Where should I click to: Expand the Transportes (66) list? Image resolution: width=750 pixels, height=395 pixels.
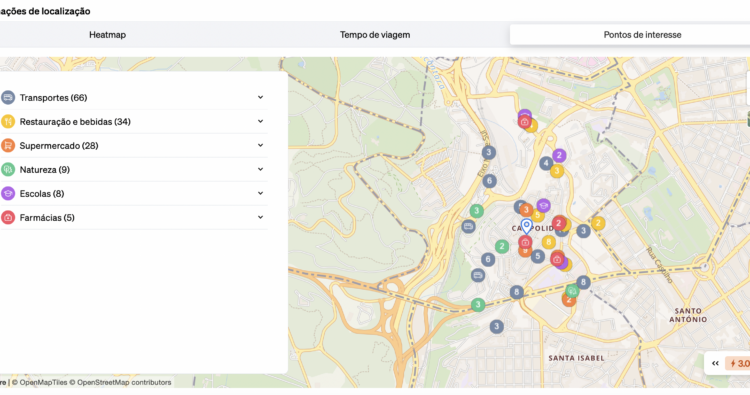tap(260, 97)
